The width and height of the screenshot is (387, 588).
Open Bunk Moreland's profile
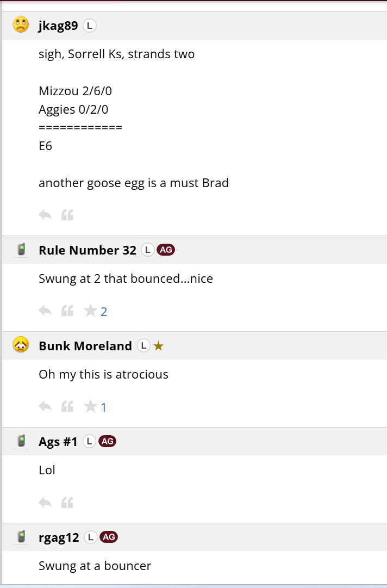pyautogui.click(x=85, y=346)
